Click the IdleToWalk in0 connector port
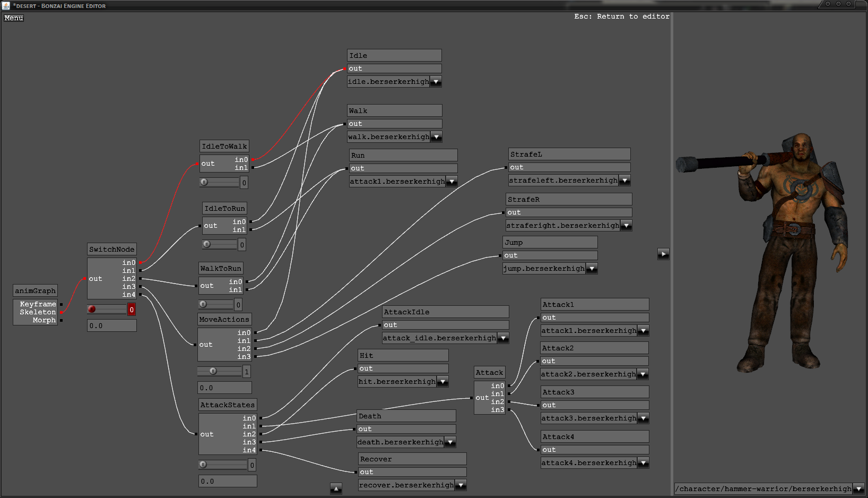 click(253, 160)
